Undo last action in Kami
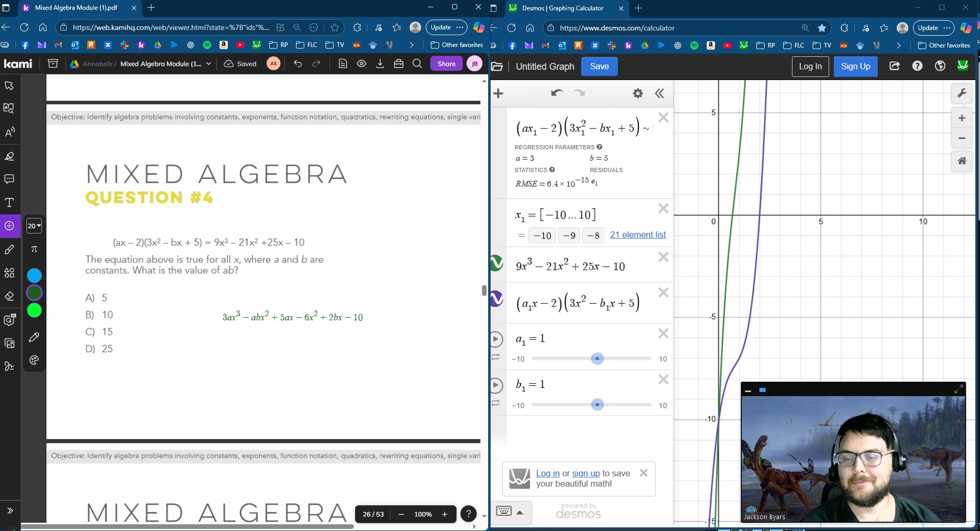This screenshot has width=980, height=531. [298, 64]
